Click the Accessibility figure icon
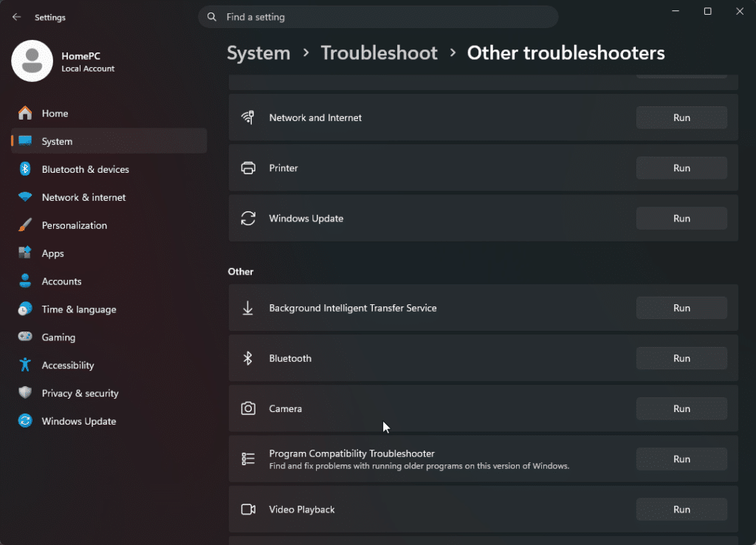This screenshot has width=756, height=545. [25, 365]
